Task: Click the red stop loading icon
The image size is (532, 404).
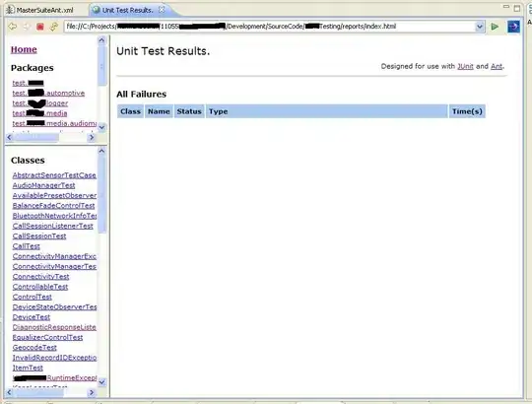Action: 40,27
